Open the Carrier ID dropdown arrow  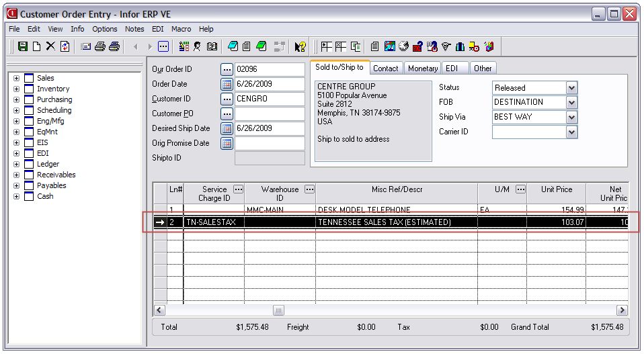coord(571,132)
